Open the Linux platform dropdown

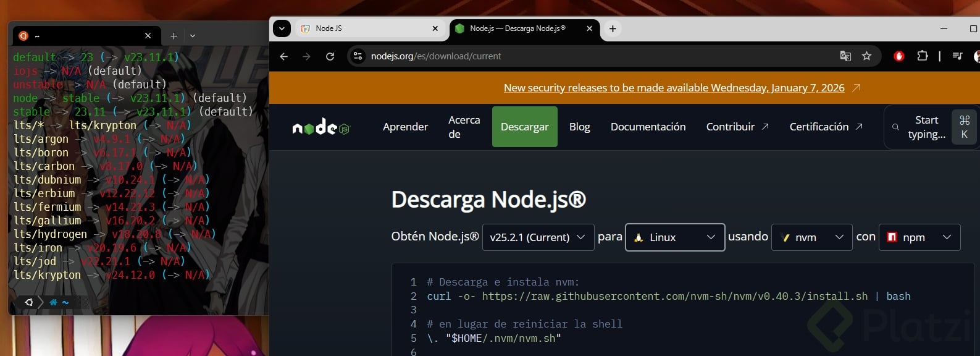675,237
